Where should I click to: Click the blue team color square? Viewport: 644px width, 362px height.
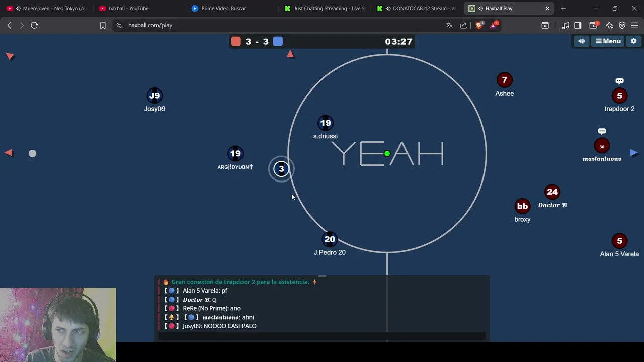pyautogui.click(x=278, y=42)
